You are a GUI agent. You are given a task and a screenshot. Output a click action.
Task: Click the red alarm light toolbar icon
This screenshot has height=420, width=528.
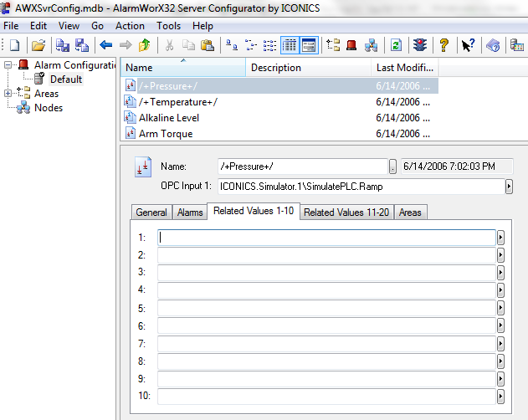tap(351, 45)
